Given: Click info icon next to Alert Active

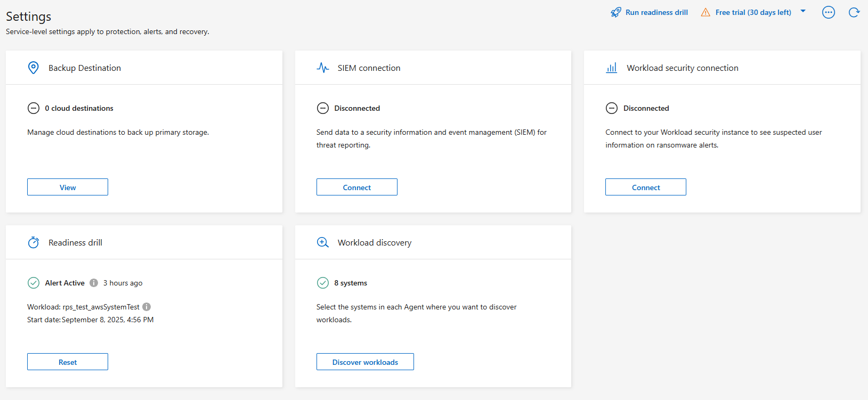Looking at the screenshot, I should (94, 283).
